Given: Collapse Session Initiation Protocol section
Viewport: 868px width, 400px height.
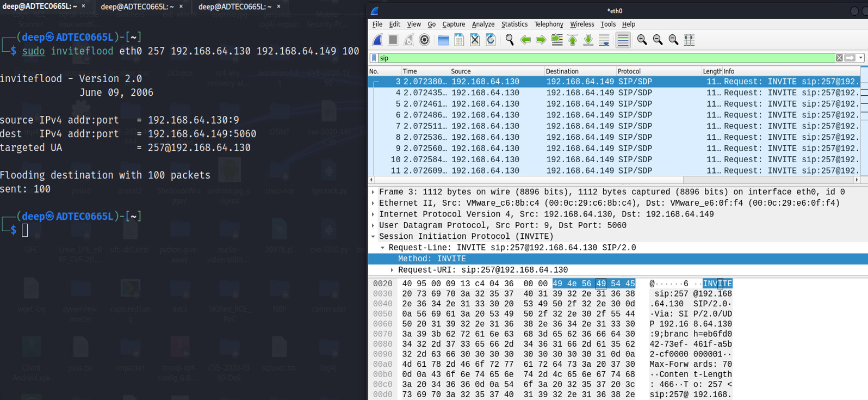Looking at the screenshot, I should pos(373,237).
